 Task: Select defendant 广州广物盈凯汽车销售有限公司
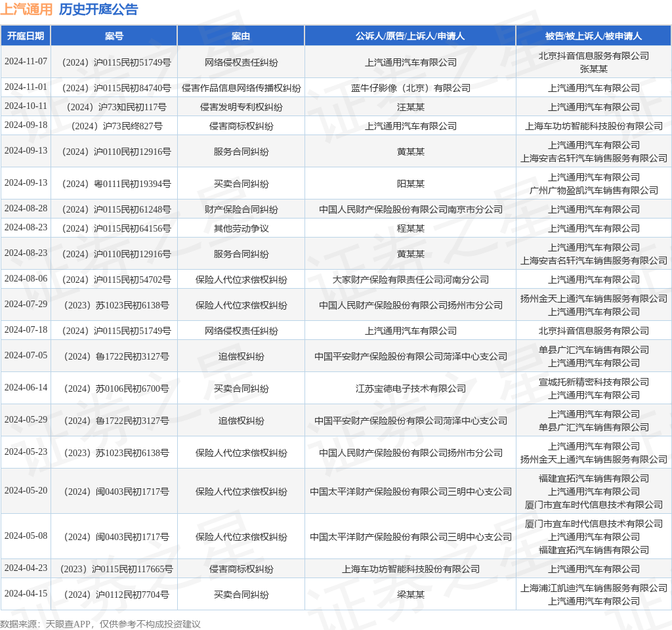tap(594, 190)
